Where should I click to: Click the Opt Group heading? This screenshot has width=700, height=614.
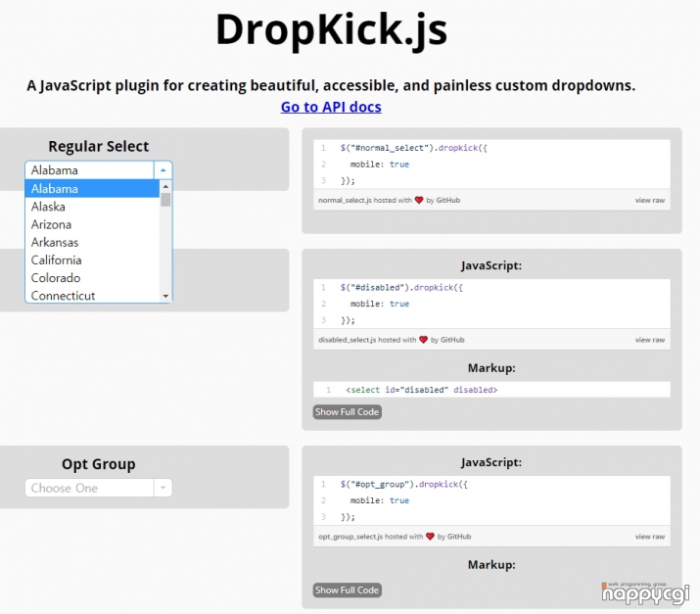[99, 464]
